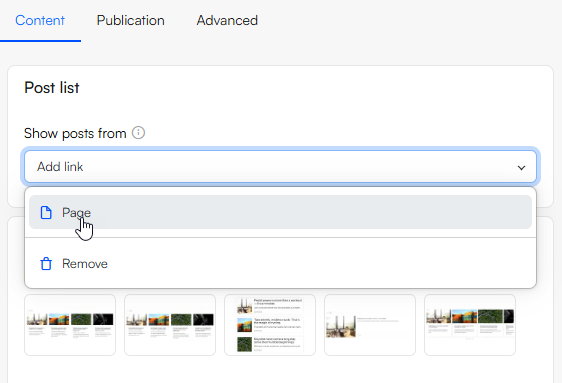Select the first post list layout thumbnail
Viewport: 562px width, 383px height.
70,325
